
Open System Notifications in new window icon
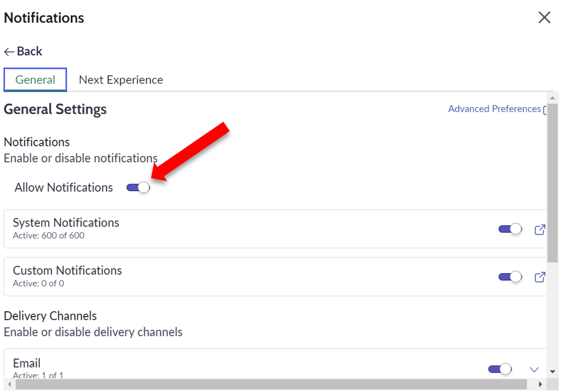(x=540, y=230)
